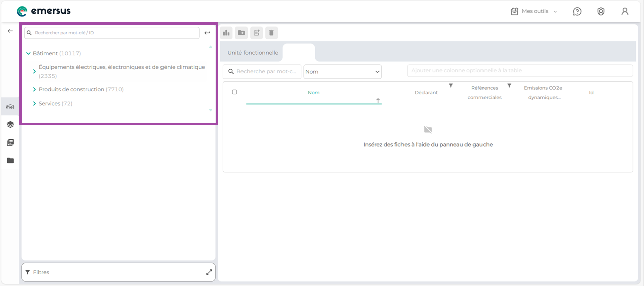Viewport: 644px width, 286px height.
Task: Click the bar chart toolbar icon
Action: click(226, 33)
